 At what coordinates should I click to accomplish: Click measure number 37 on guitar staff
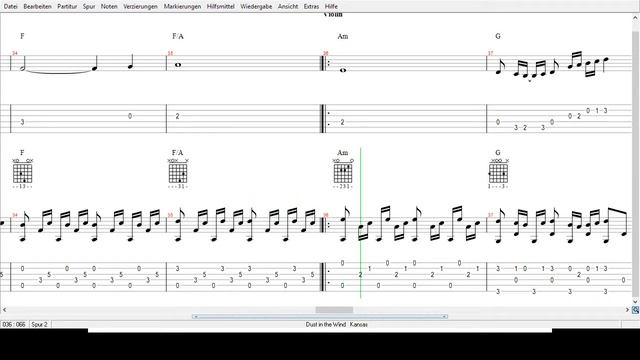coord(491,215)
